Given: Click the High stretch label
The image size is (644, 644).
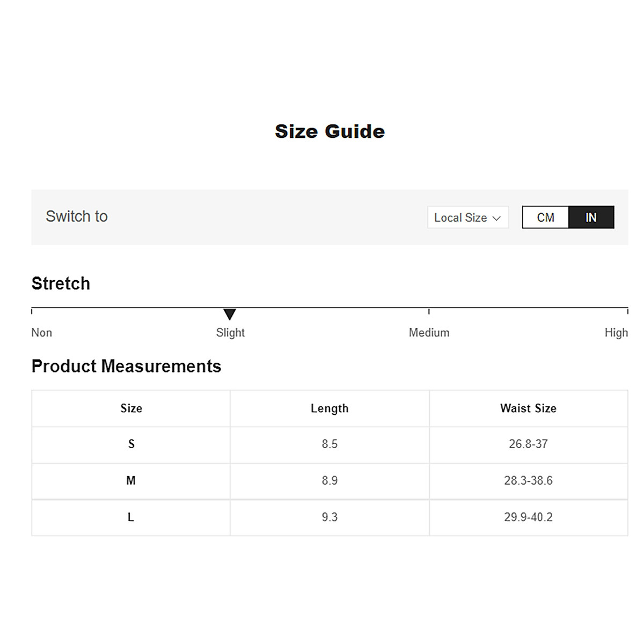Looking at the screenshot, I should [616, 333].
